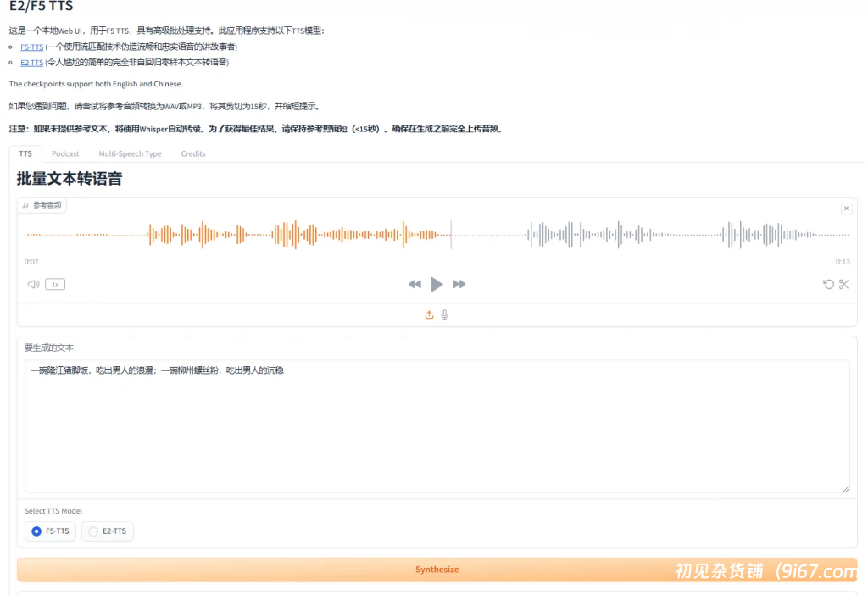Click the 要生成的文本 label
868x595 pixels.
tap(48, 348)
